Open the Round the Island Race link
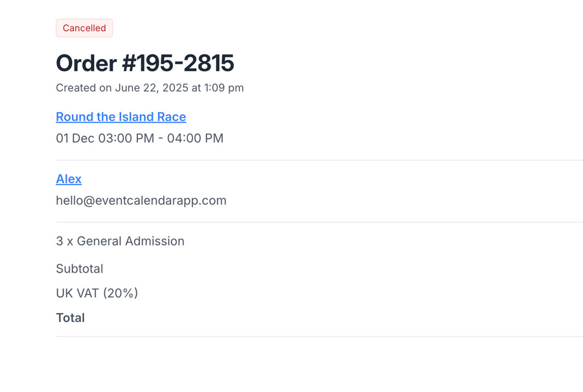 pos(120,117)
